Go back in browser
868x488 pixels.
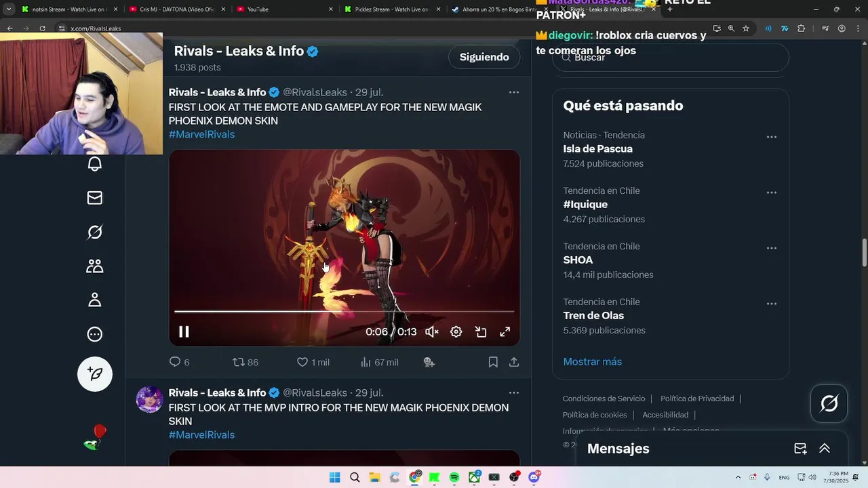[9, 28]
